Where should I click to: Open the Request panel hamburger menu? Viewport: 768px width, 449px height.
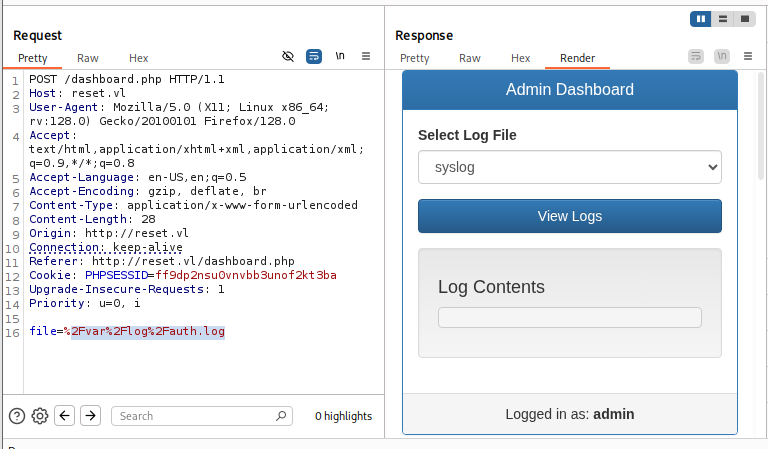tap(366, 57)
